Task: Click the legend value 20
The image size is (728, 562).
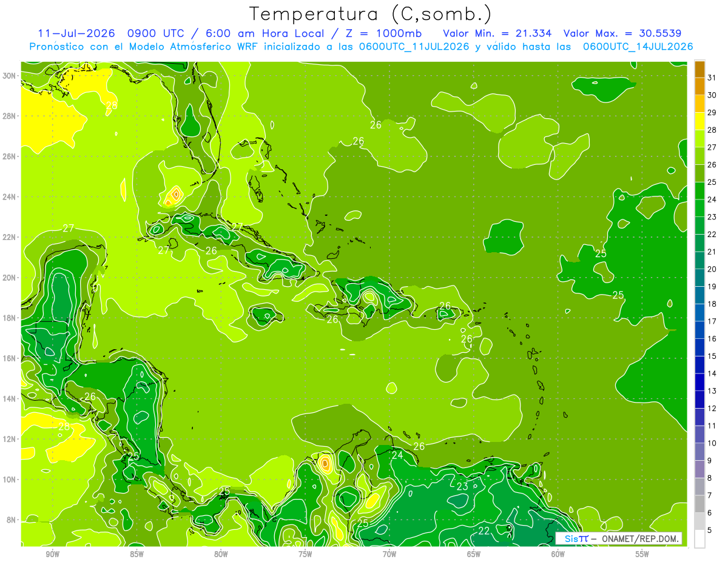Action: tap(712, 269)
